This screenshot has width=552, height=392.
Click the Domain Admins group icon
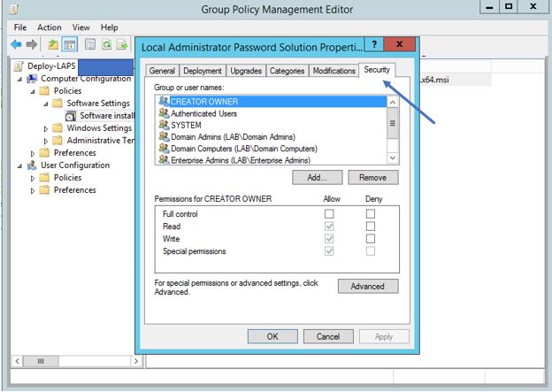click(164, 136)
